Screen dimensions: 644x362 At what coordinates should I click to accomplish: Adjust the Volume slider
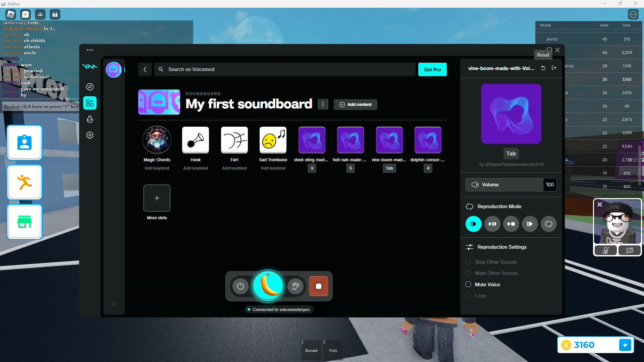(x=504, y=185)
